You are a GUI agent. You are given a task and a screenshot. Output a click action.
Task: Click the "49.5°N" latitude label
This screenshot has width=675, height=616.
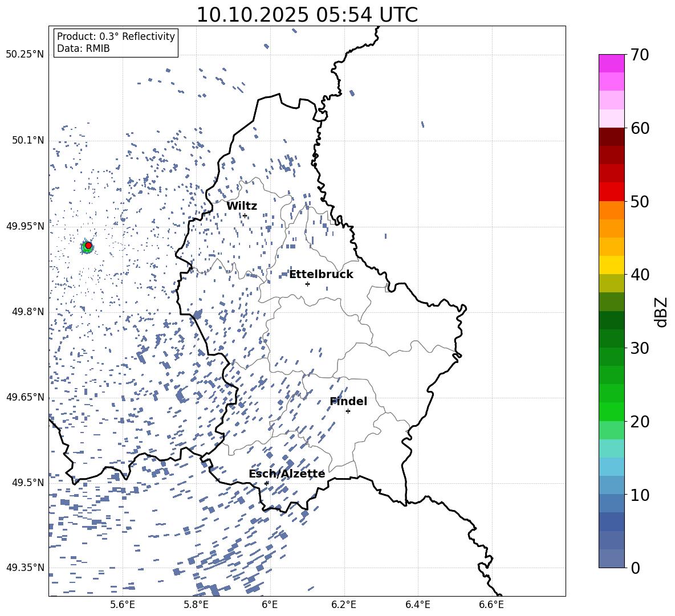27,483
